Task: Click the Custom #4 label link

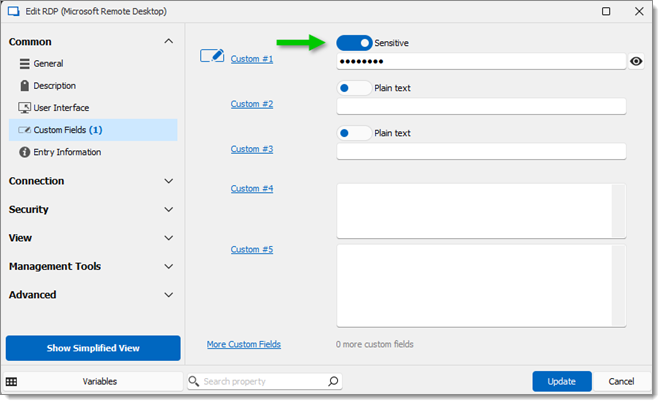Action: 252,189
